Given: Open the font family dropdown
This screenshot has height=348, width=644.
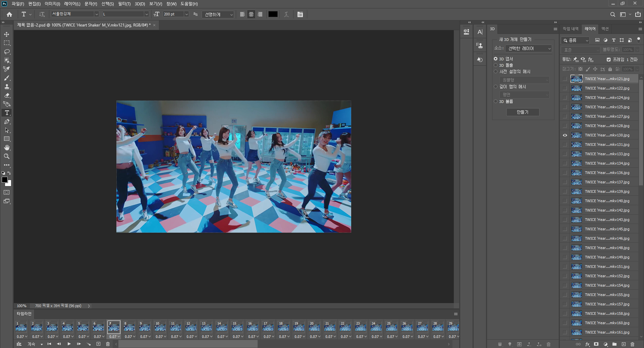Looking at the screenshot, I should pos(96,14).
